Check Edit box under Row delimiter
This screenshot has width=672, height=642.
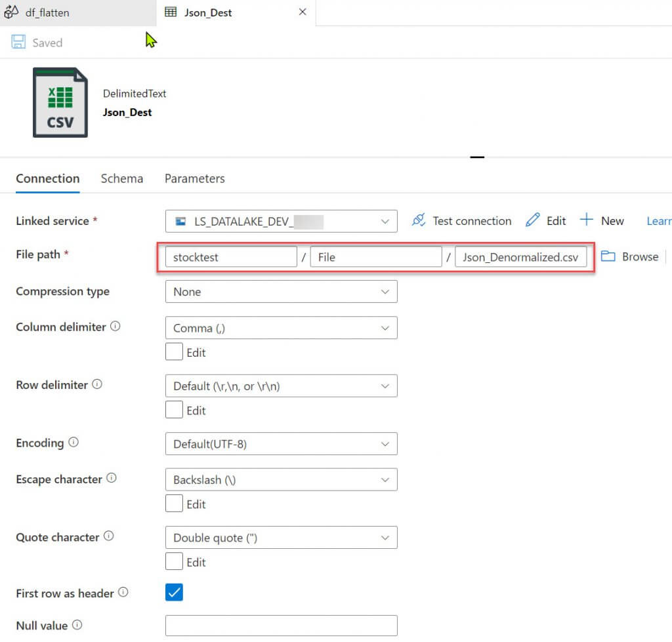tap(174, 410)
